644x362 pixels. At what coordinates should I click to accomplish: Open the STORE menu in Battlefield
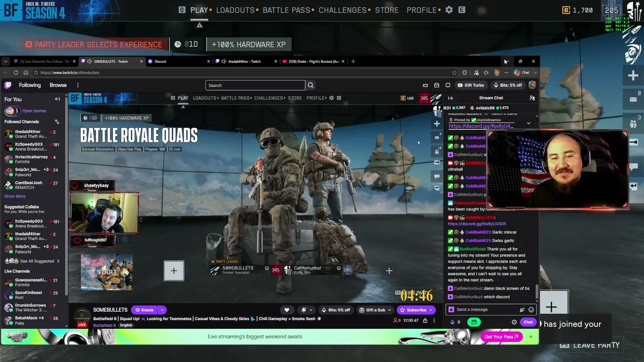387,10
